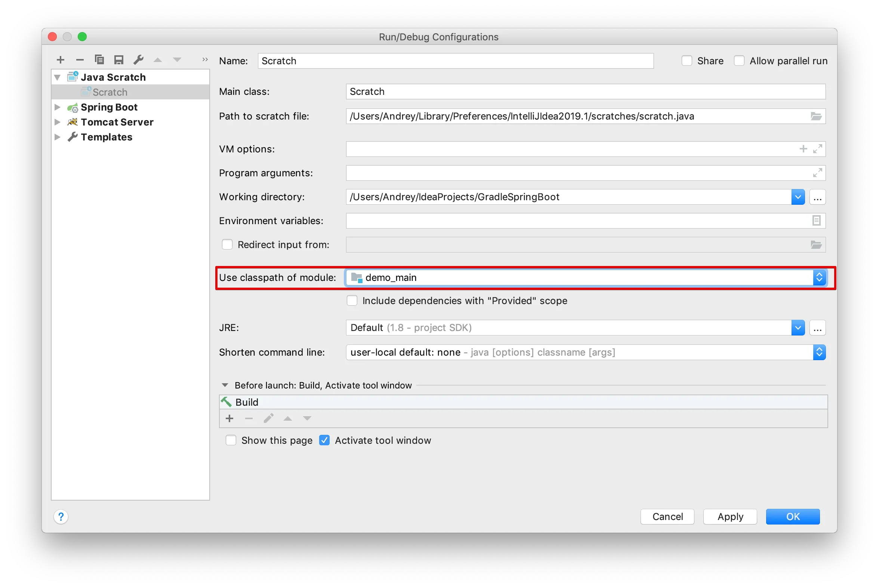Enable Allow parallel run checkbox
879x588 pixels.
pos(739,61)
